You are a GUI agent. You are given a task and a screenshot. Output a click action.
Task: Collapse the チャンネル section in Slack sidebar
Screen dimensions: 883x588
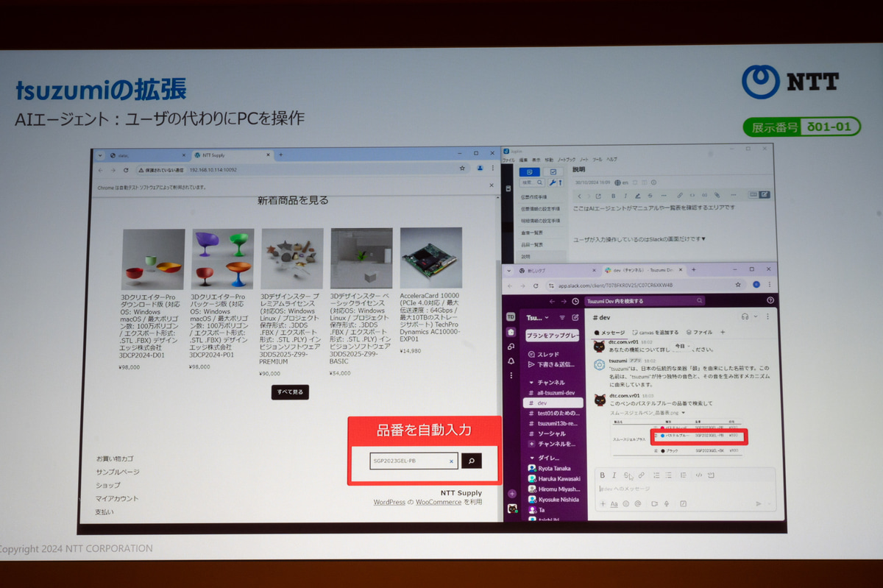pyautogui.click(x=530, y=383)
